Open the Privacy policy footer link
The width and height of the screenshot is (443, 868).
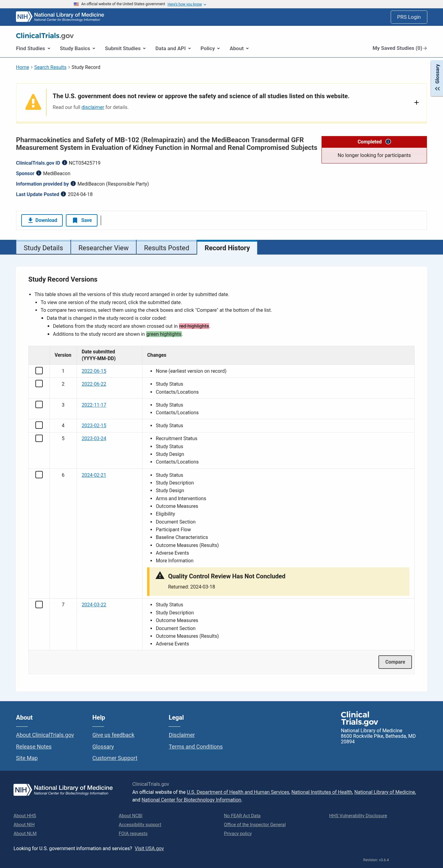point(238,833)
